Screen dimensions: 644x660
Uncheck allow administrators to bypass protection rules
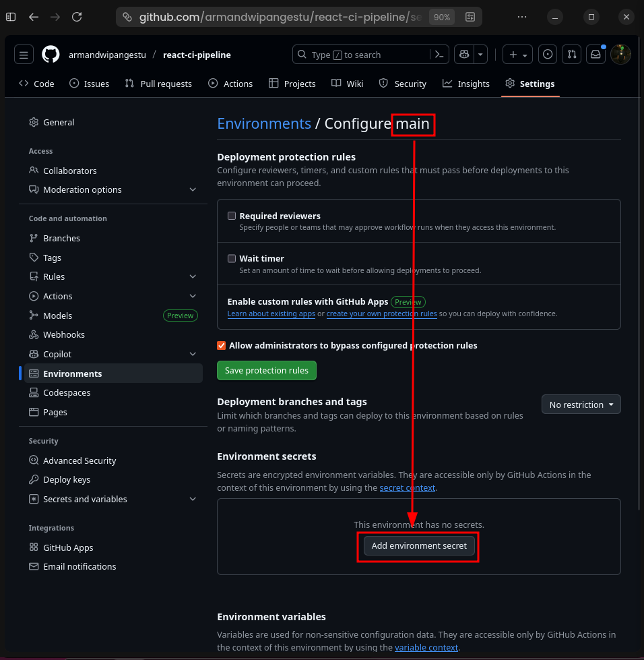click(221, 345)
